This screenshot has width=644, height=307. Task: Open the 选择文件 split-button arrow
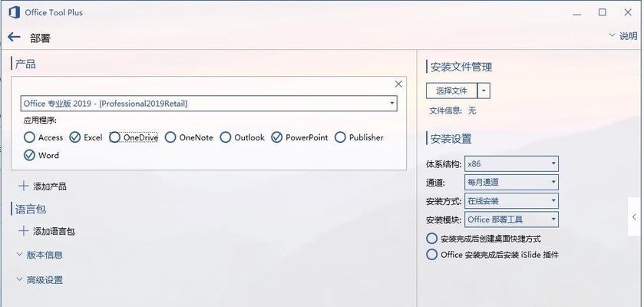tap(484, 91)
